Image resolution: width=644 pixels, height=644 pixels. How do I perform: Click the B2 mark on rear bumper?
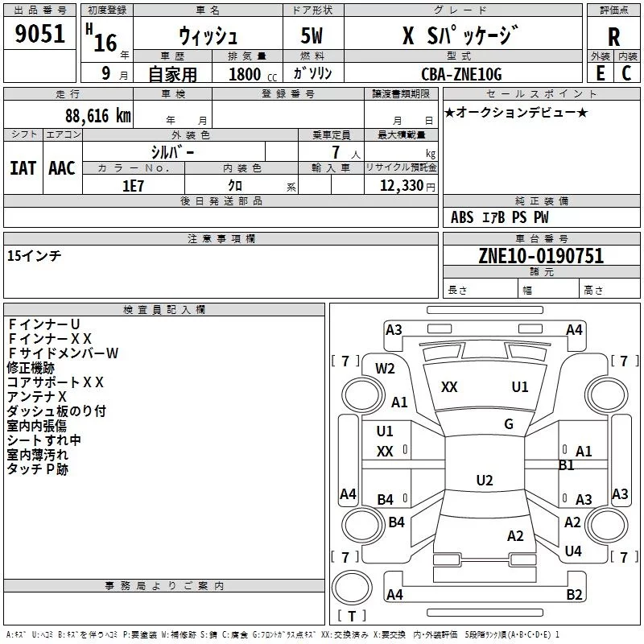pos(574,594)
